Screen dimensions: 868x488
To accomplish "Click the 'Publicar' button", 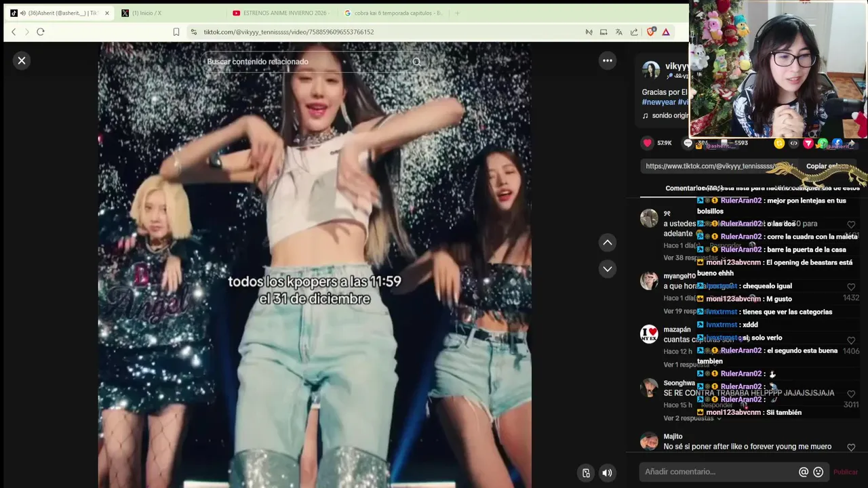I will [846, 472].
